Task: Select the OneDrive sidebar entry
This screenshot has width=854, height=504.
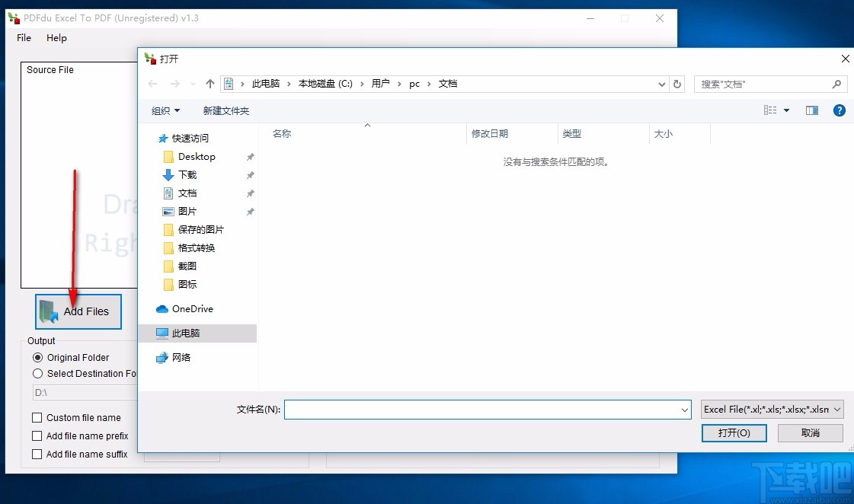Action: (x=192, y=308)
